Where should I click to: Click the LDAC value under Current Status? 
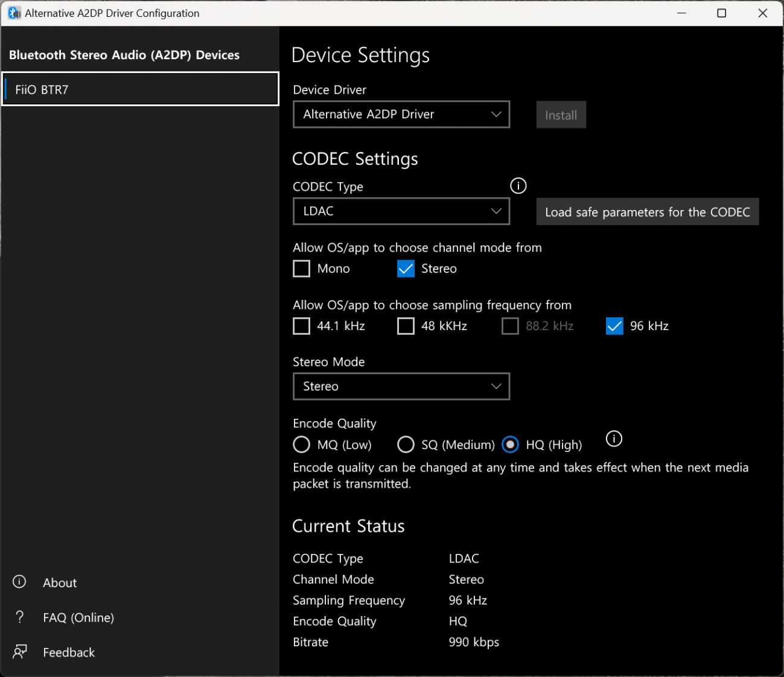[464, 559]
